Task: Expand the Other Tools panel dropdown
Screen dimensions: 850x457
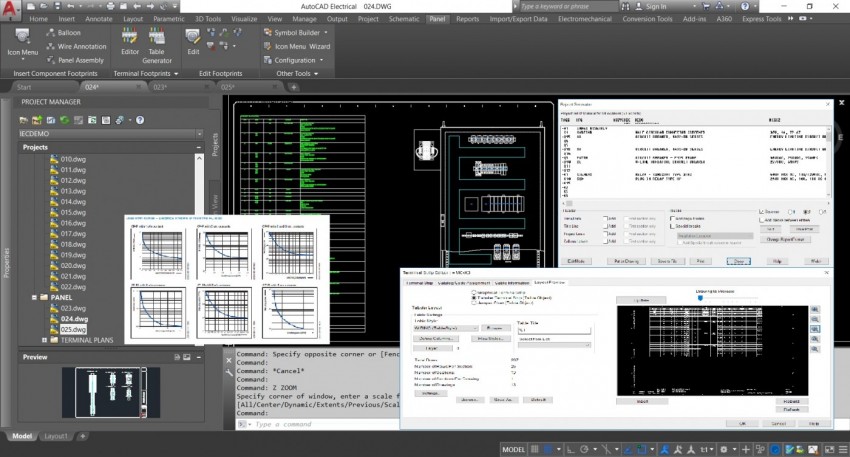Action: [316, 74]
